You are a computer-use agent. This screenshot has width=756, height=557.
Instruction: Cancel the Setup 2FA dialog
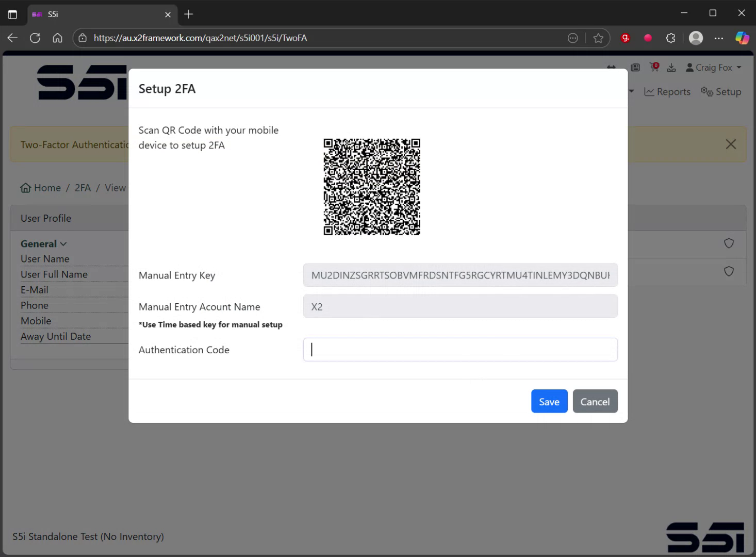point(595,401)
